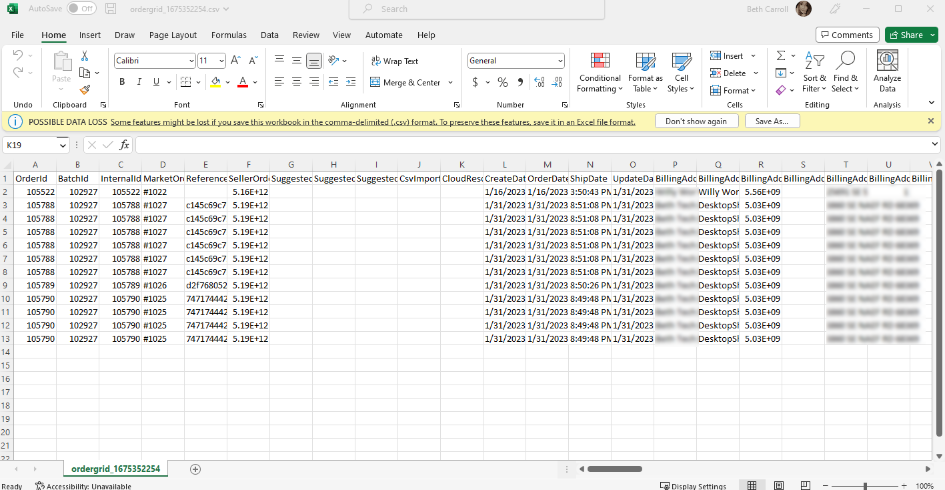Apply Comma Style

(520, 82)
